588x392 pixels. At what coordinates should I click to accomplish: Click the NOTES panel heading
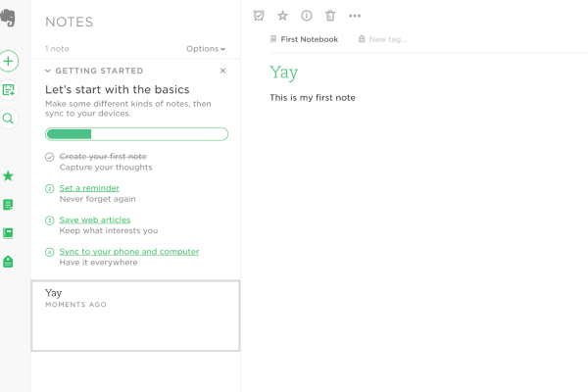tap(69, 22)
